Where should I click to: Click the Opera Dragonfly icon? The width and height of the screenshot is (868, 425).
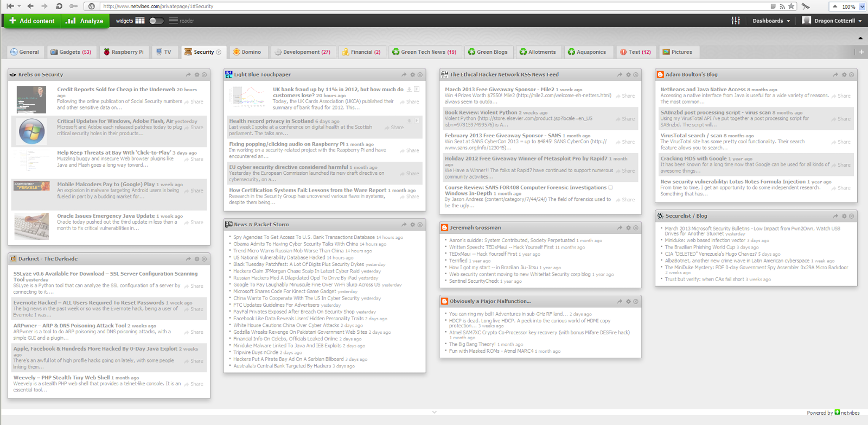[806, 6]
